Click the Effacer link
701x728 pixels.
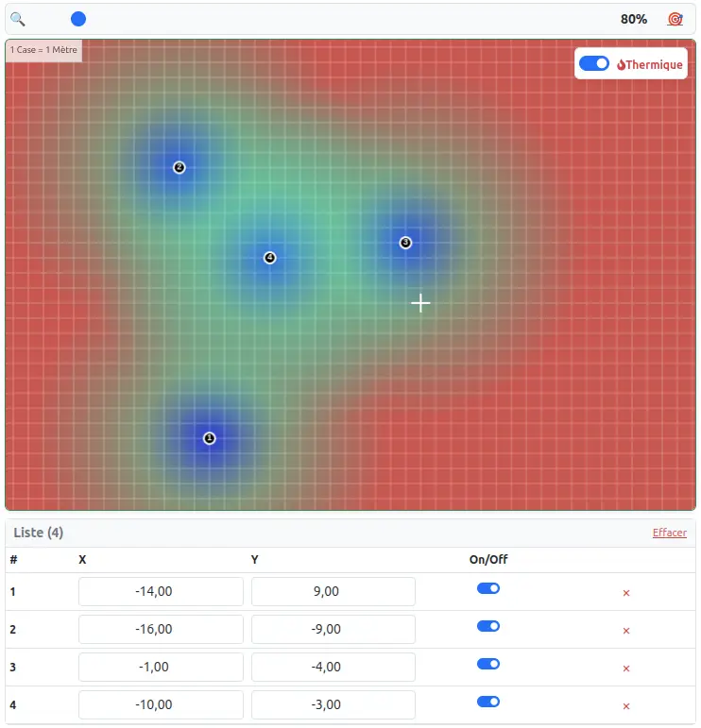point(669,533)
